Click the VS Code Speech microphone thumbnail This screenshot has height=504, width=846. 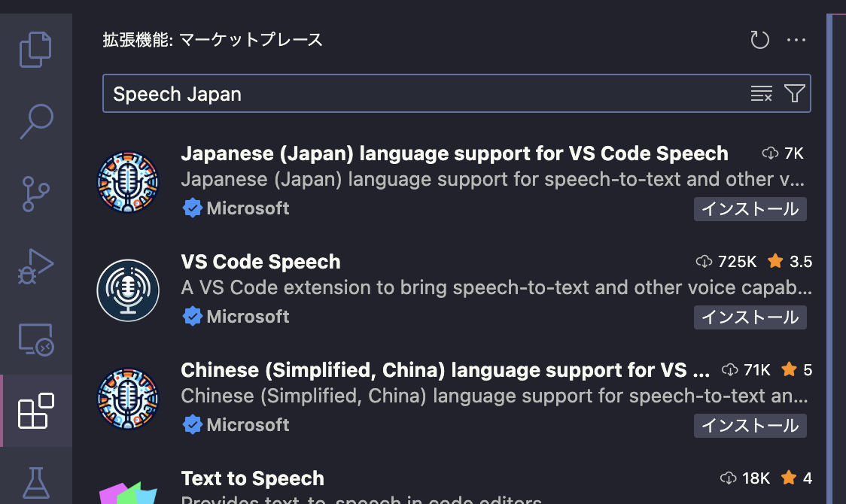coord(128,290)
